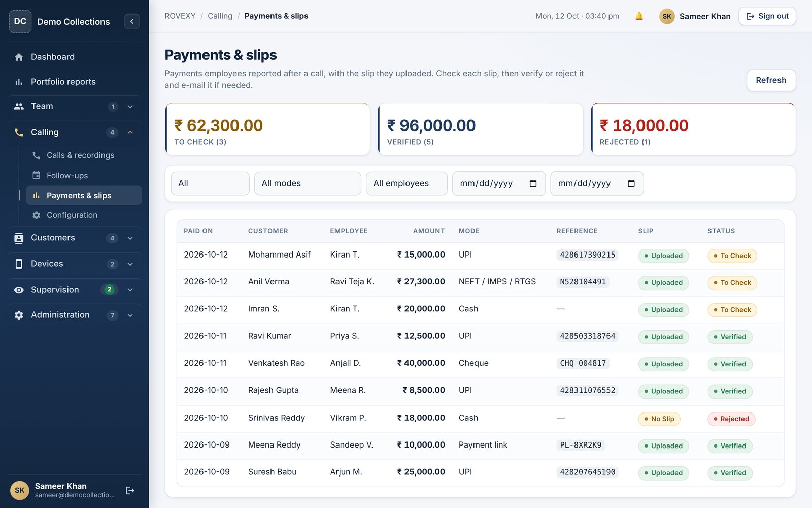Open notifications bell
812x508 pixels.
click(x=639, y=16)
